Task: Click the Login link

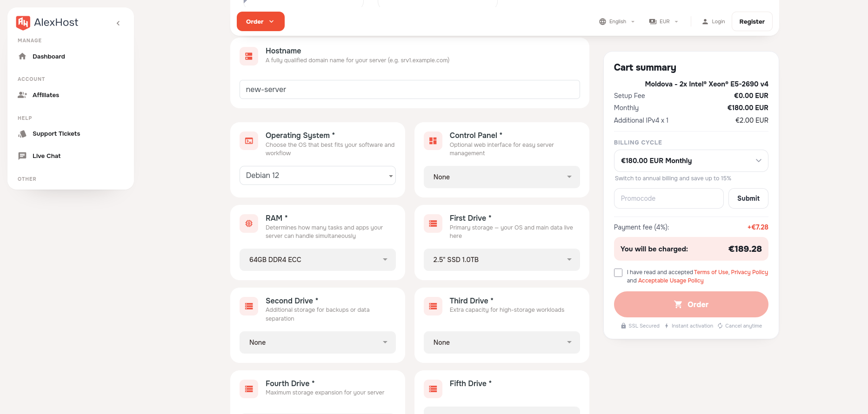Action: tap(714, 21)
